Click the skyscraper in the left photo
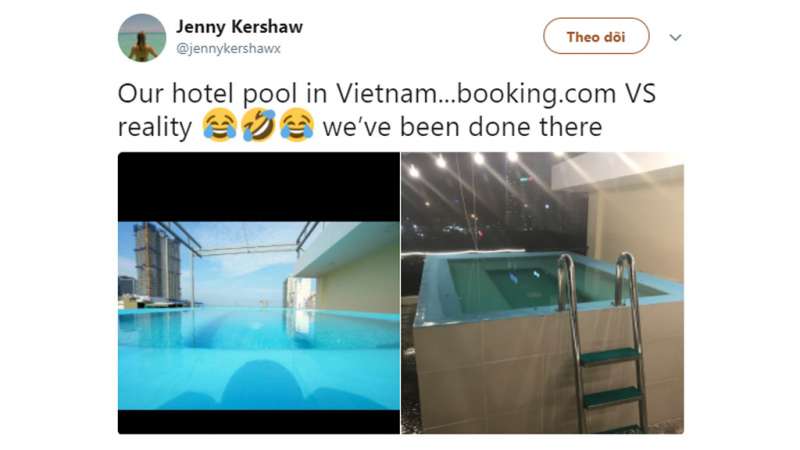 [157, 260]
